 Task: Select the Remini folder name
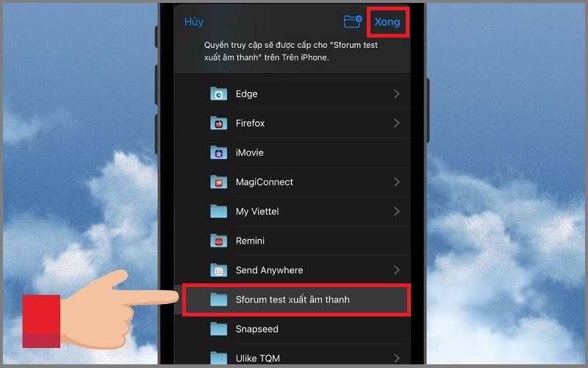point(250,241)
